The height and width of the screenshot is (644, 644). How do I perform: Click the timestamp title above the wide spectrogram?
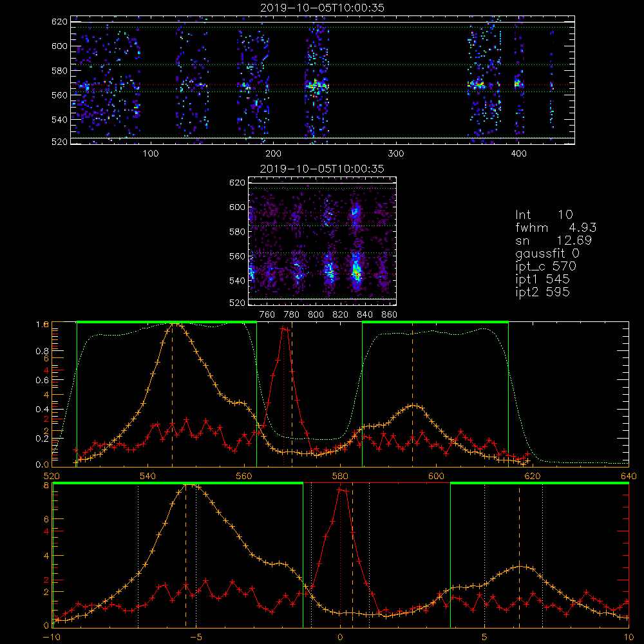click(322, 8)
